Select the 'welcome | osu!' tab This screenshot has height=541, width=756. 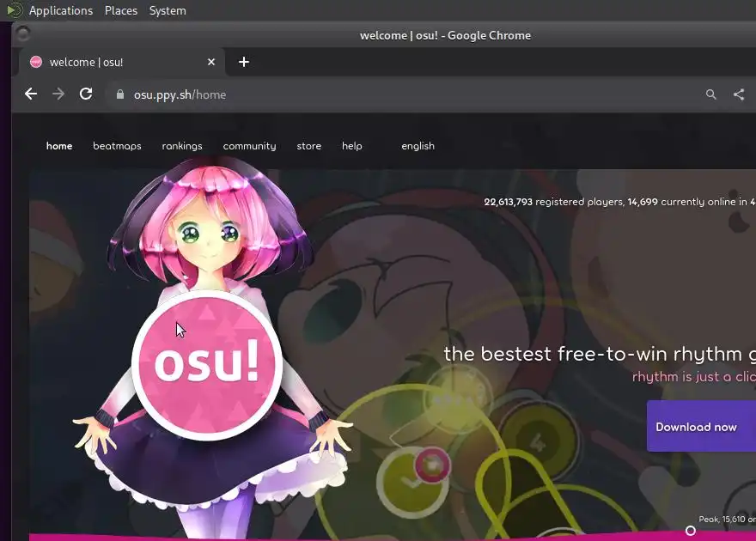pyautogui.click(x=123, y=62)
